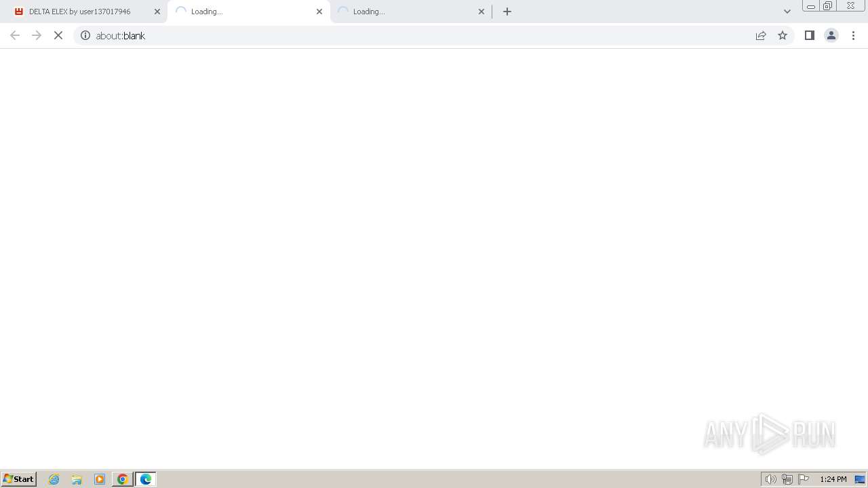Viewport: 868px width, 488px height.
Task: Open the profile avatar menu
Action: tap(831, 35)
